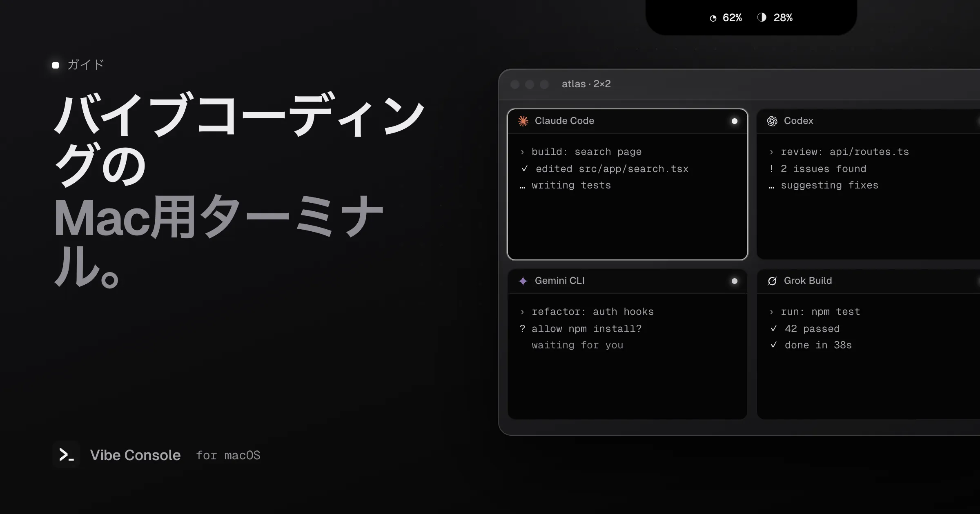Click the white square bullet before ガイド
980x514 pixels.
point(56,65)
